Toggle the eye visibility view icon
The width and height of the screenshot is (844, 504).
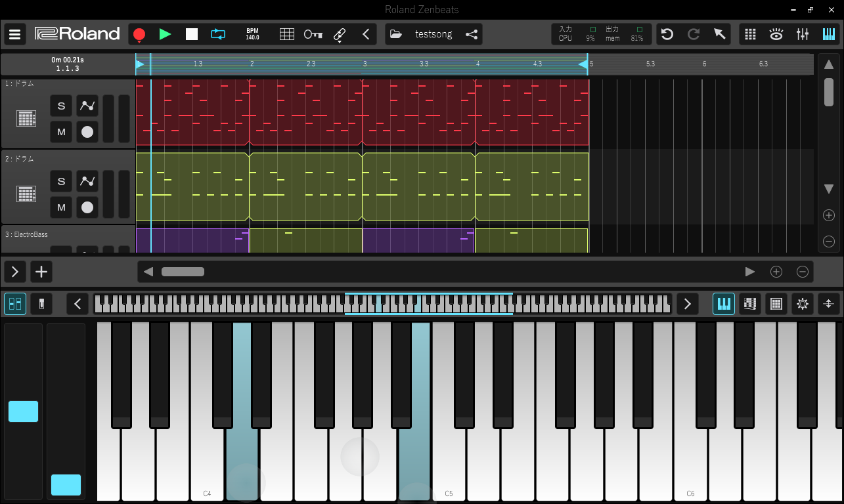776,34
